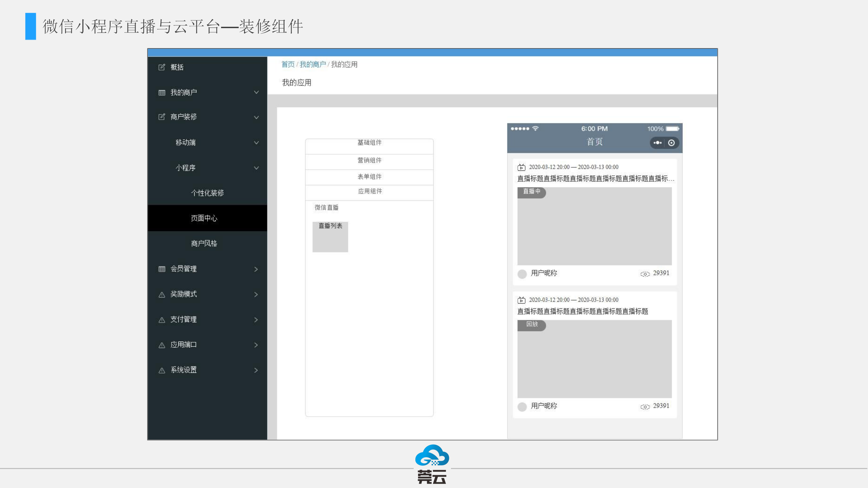Image resolution: width=868 pixels, height=488 pixels.
Task: Collapse the 我的商户 chevron
Action: click(x=256, y=92)
